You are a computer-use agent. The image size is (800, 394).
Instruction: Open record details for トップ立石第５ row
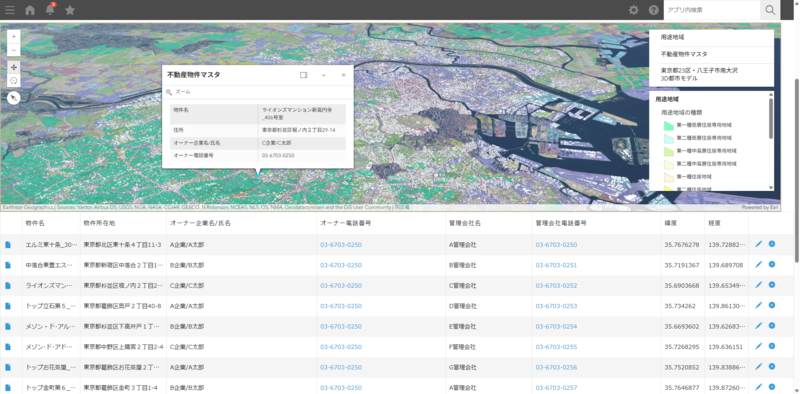tap(8, 306)
